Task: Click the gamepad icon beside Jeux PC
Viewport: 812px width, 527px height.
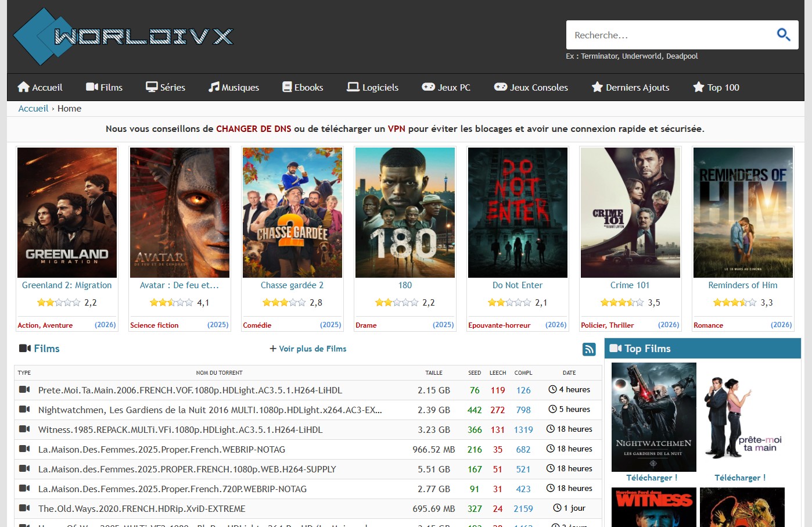Action: (x=428, y=87)
